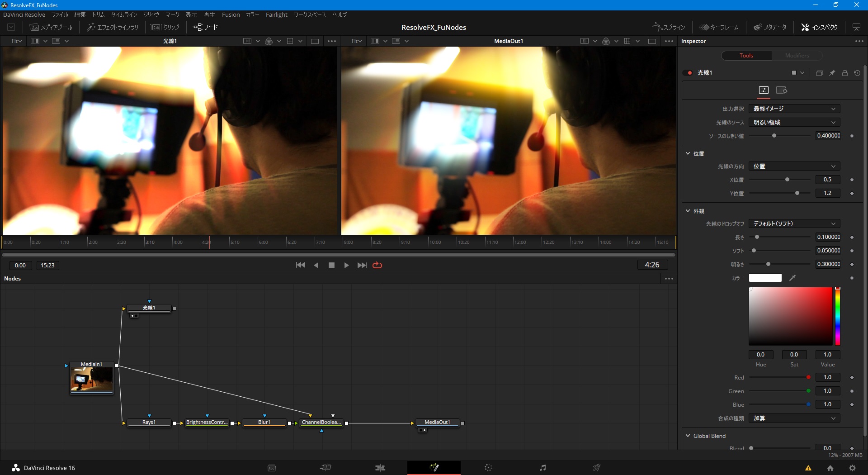
Task: Click the yellow warning triangle icon
Action: click(x=808, y=468)
